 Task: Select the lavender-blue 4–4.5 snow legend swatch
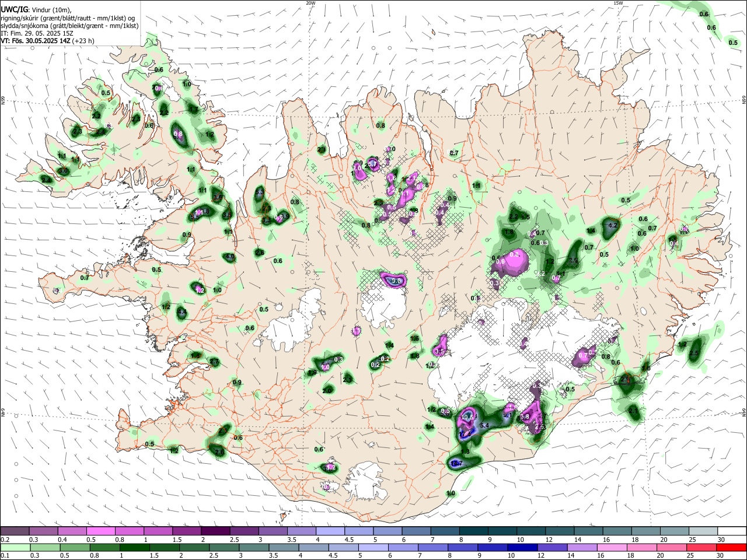tap(331, 531)
